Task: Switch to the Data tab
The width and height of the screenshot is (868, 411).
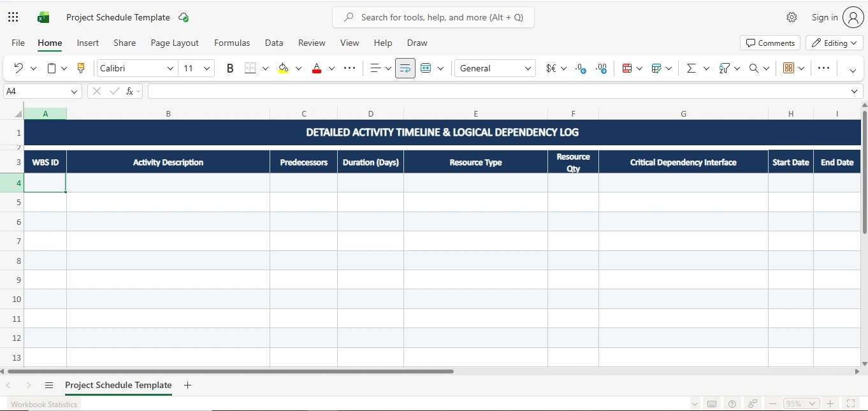Action: click(x=274, y=43)
